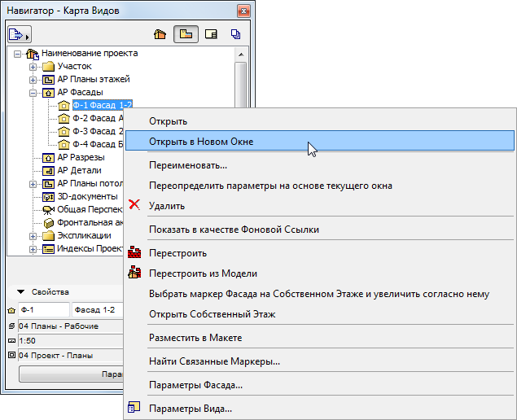The image size is (517, 420).
Task: Expand the АР Планы этажей node
Action: click(33, 80)
